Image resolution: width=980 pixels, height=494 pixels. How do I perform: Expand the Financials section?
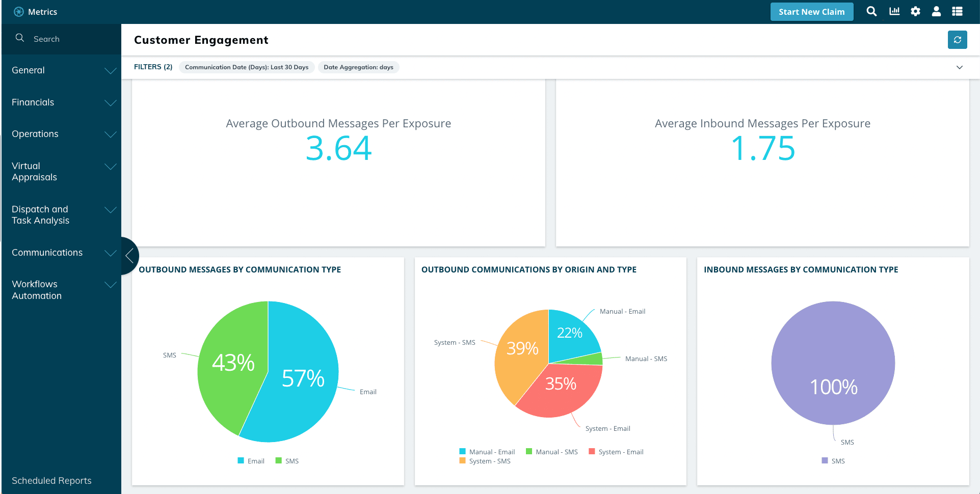33,102
